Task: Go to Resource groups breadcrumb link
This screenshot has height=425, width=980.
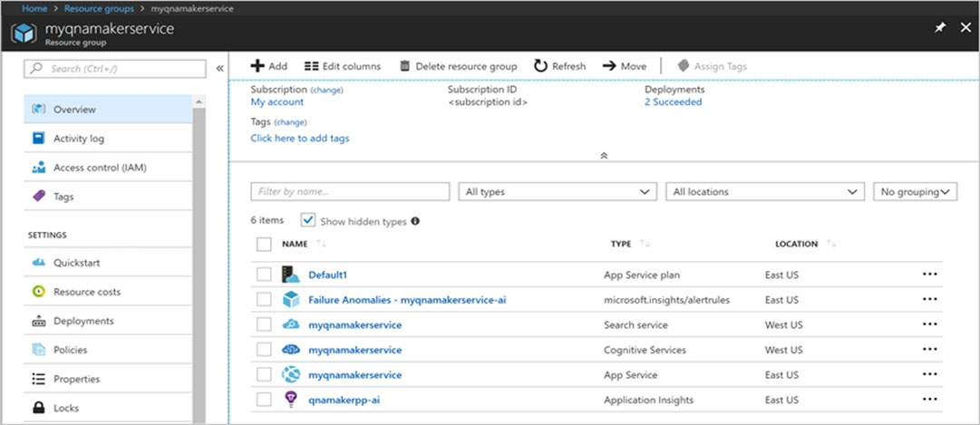Action: click(99, 9)
